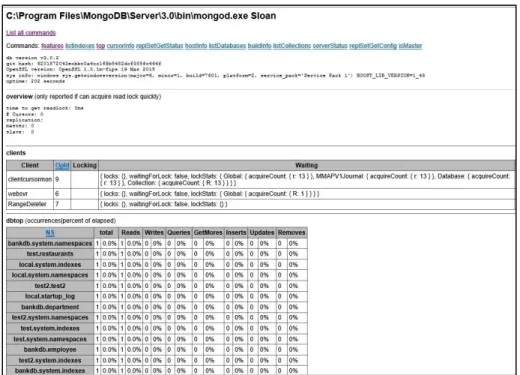The width and height of the screenshot is (520, 375).
Task: Select the websvr client cell
Action: [30, 194]
